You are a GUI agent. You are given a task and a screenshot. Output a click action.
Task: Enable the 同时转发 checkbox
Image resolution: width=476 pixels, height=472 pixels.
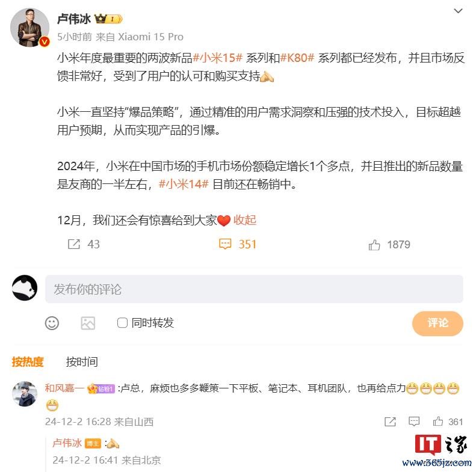point(122,323)
